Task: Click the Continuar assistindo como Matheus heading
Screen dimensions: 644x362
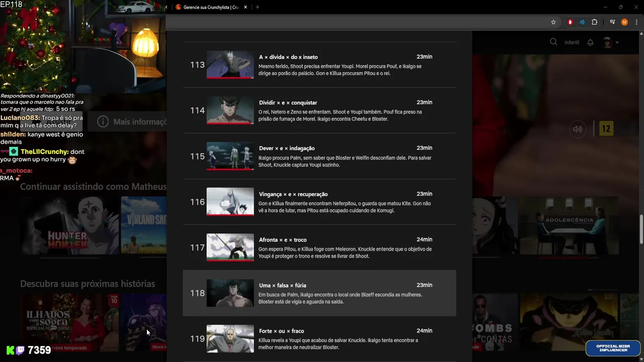Action: [93, 187]
